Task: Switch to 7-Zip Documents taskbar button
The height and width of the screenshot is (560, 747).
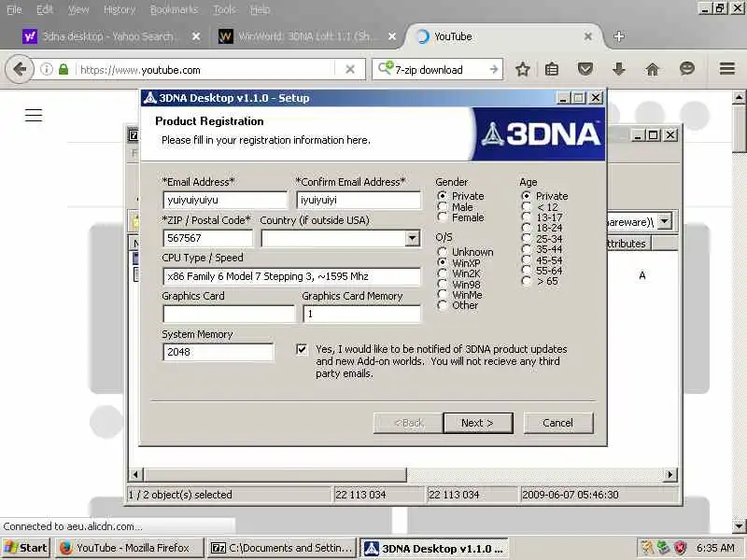Action: pyautogui.click(x=283, y=548)
